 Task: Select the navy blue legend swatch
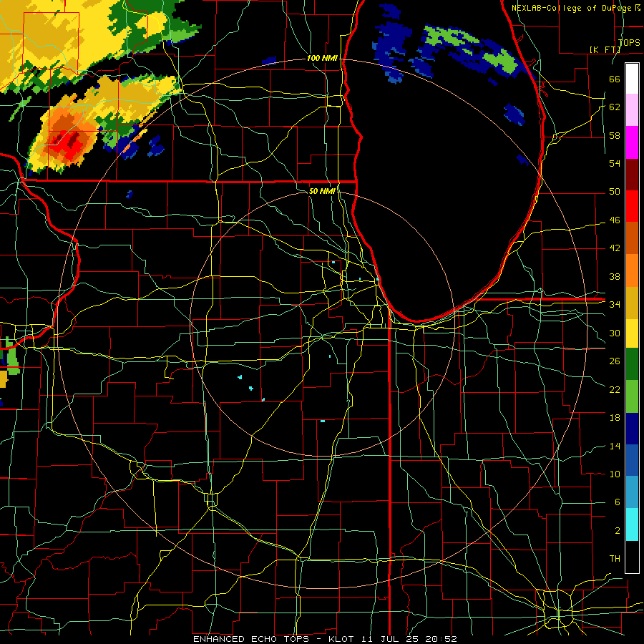pyautogui.click(x=632, y=429)
